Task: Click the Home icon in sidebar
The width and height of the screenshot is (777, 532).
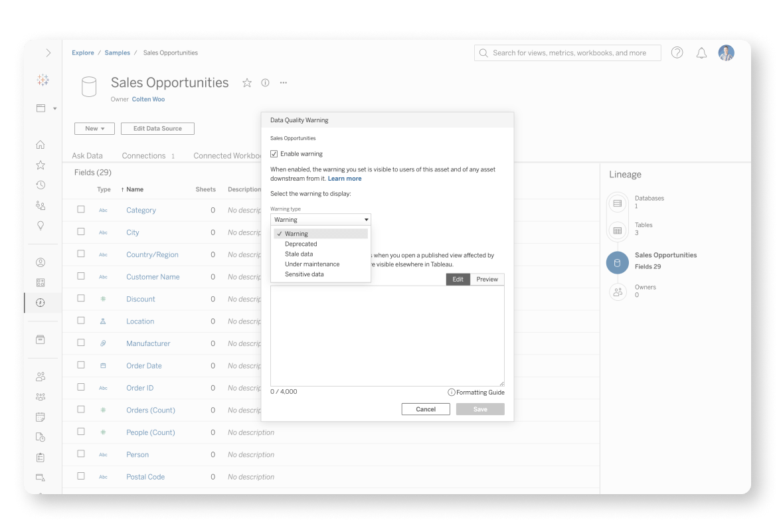Action: pos(41,145)
